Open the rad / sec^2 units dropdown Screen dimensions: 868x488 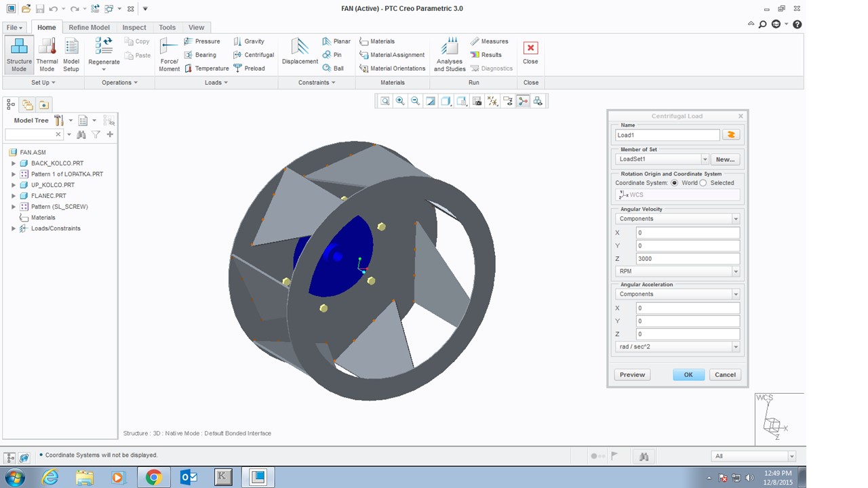coord(735,346)
